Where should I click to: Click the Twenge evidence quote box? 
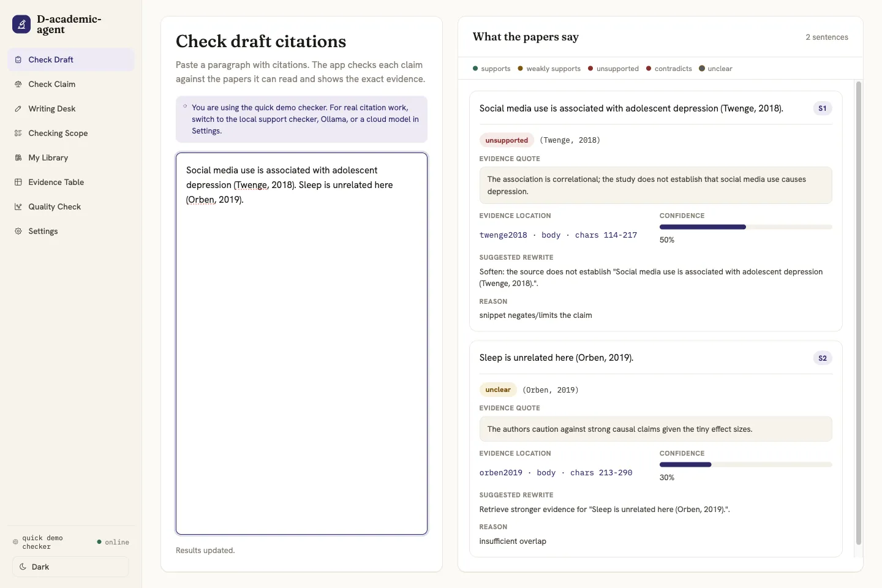point(655,186)
